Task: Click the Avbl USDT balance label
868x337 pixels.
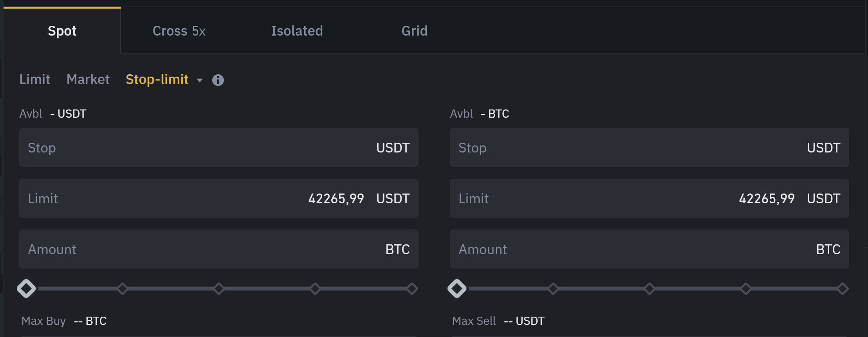Action: pyautogui.click(x=53, y=113)
